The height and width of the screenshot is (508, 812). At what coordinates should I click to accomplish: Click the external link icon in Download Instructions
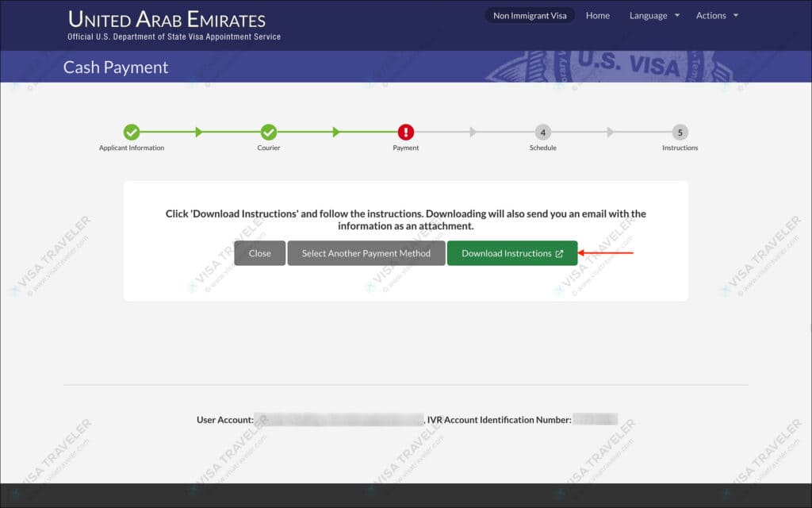[x=559, y=253]
